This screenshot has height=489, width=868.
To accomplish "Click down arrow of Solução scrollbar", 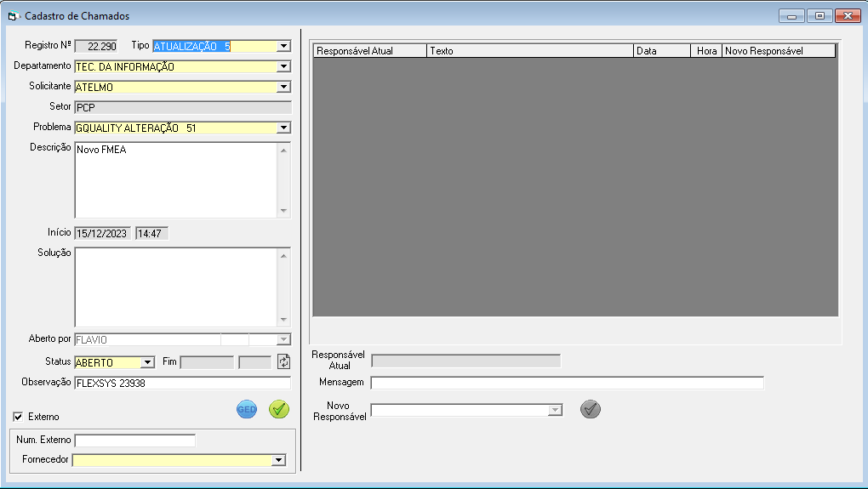I will tap(283, 320).
